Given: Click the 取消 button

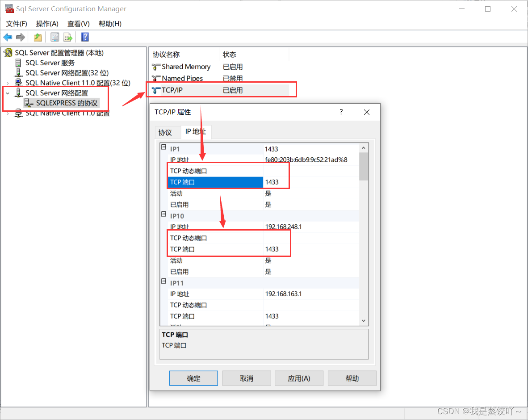Looking at the screenshot, I should 247,378.
